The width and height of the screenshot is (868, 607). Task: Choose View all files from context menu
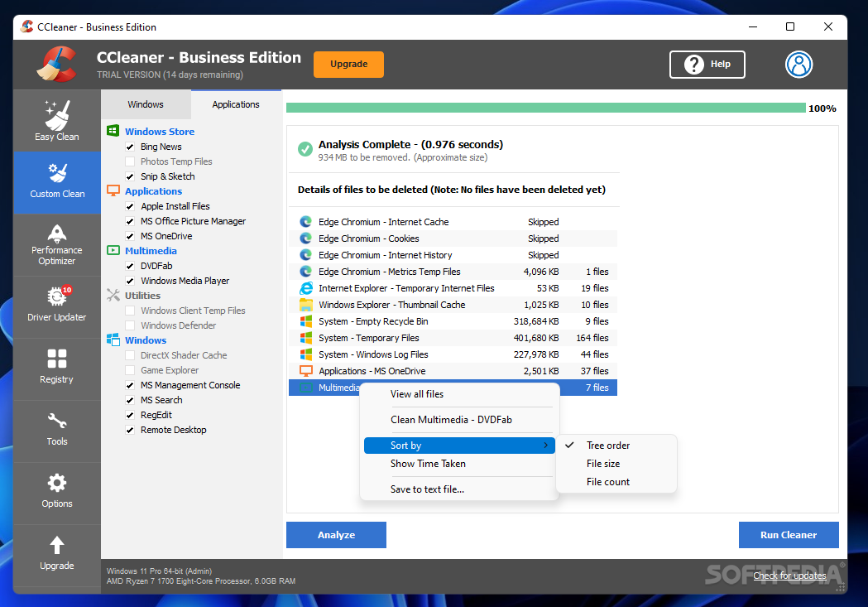tap(459, 394)
